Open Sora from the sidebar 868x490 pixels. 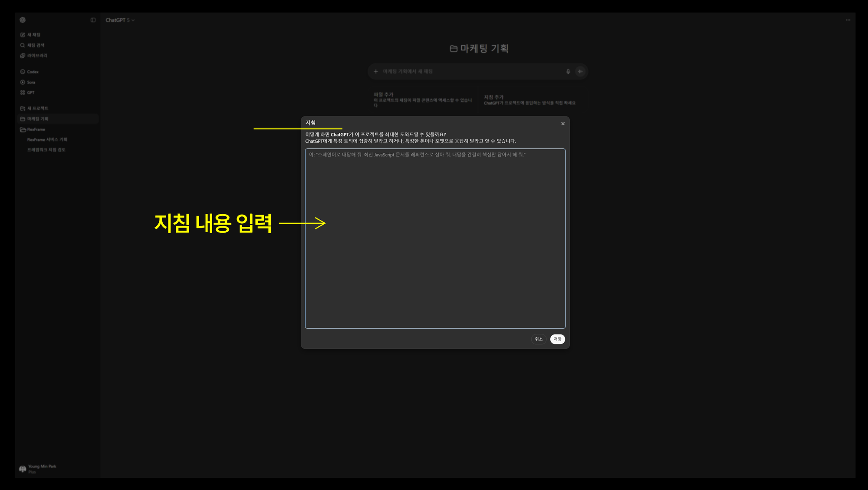point(31,82)
